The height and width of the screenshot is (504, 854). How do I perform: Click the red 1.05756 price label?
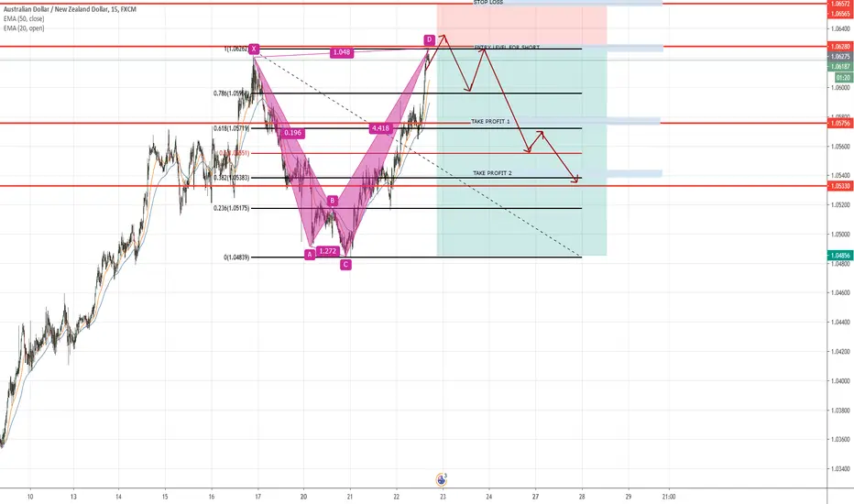click(840, 124)
